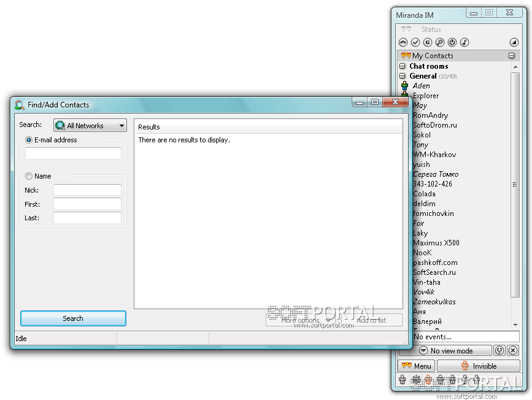
Task: Click the Miranda logo beside Status label
Action: (x=406, y=29)
